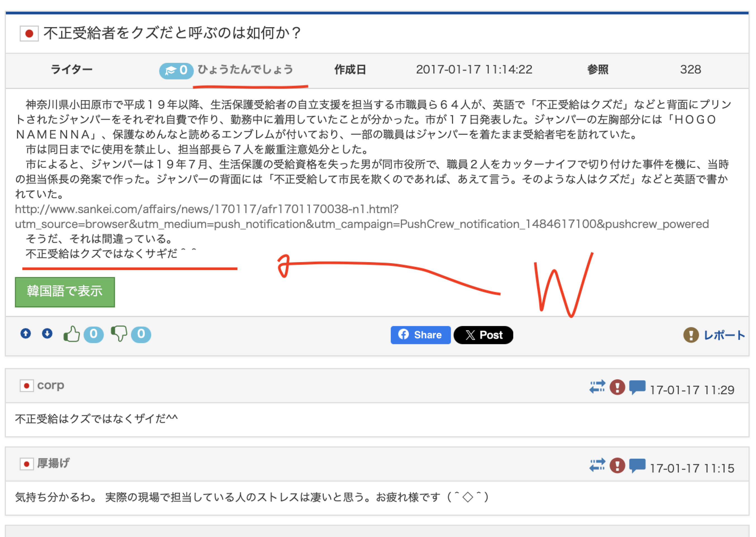756x537 pixels.
Task: Share the post on Facebook
Action: [x=420, y=335]
